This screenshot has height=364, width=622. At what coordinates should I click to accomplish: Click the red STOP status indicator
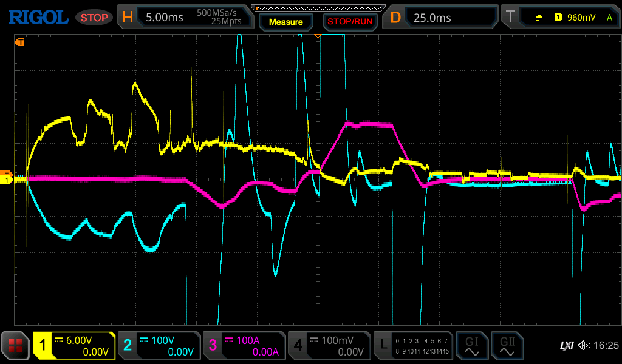tap(94, 18)
